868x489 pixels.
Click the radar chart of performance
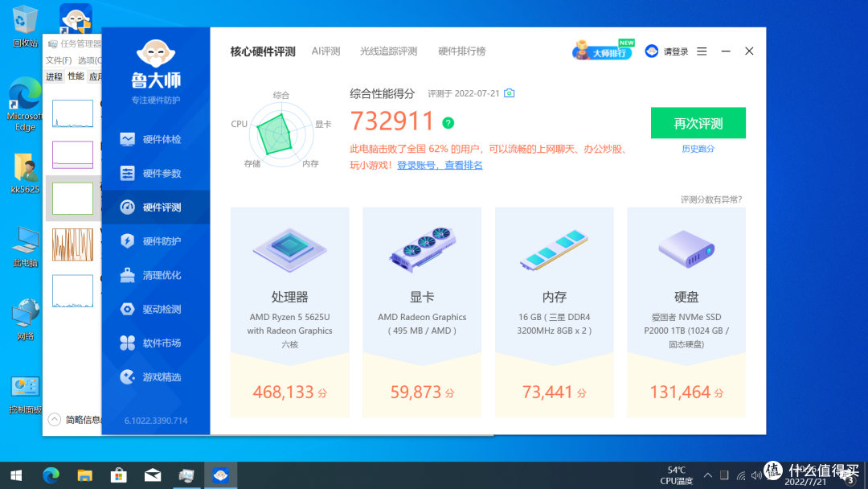click(280, 133)
